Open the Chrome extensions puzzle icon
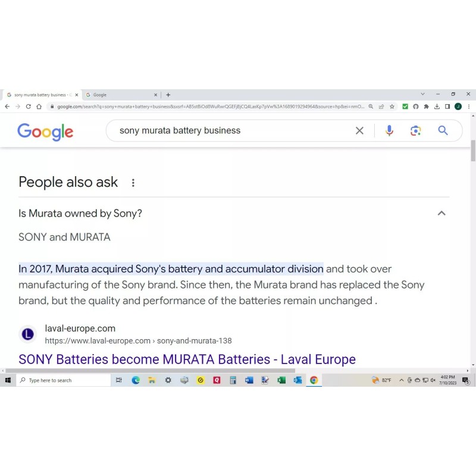Screen dimensions: 476x476 [x=426, y=107]
